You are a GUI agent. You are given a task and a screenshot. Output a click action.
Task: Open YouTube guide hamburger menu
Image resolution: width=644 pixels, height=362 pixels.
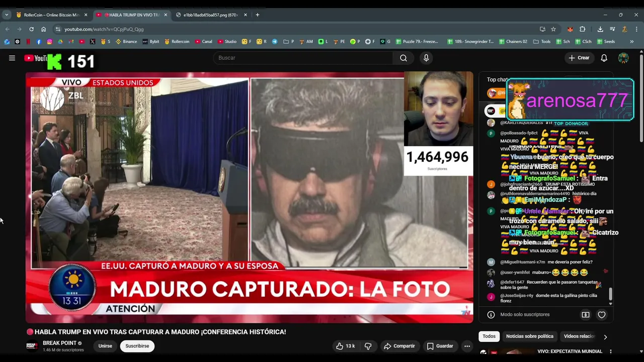point(12,58)
